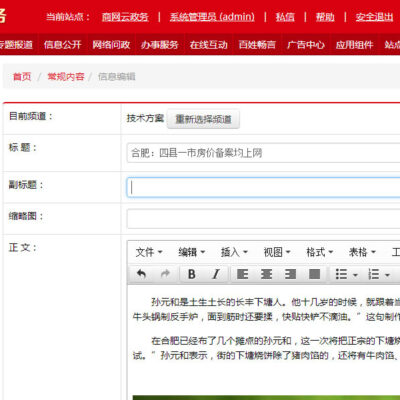
Task: Go to 办事服务 navigation tab
Action: (x=160, y=44)
